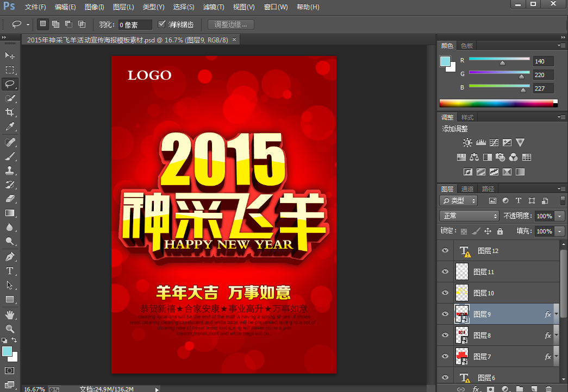
Task: Select the Brush tool
Action: coord(10,156)
